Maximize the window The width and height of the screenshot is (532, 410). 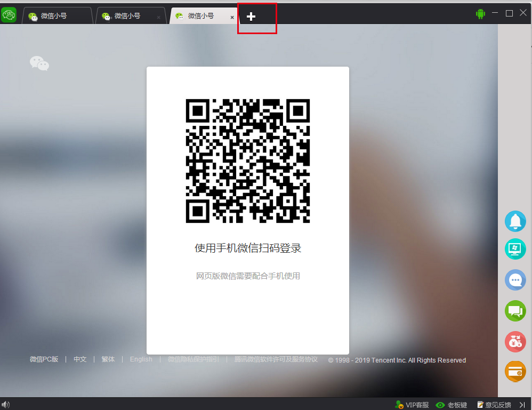(509, 13)
